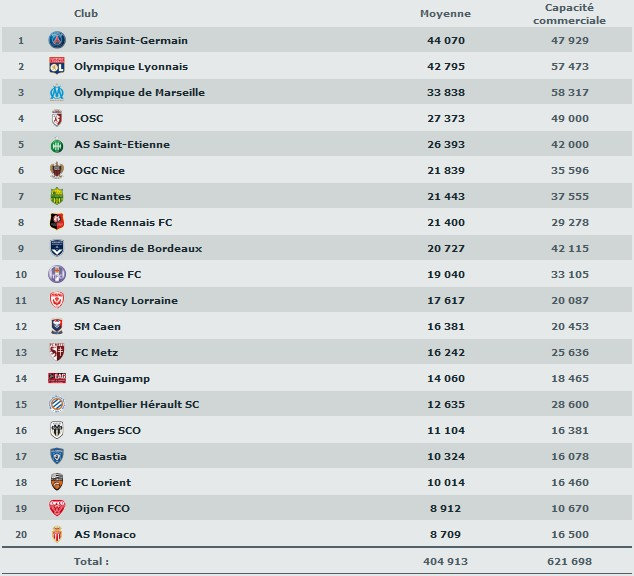Click the Club column header
This screenshot has width=634, height=576.
pos(86,14)
